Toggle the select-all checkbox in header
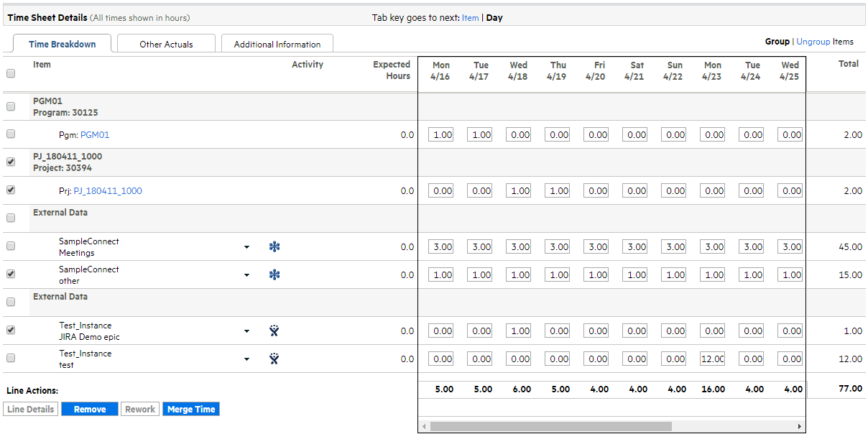This screenshot has width=868, height=434. tap(11, 73)
